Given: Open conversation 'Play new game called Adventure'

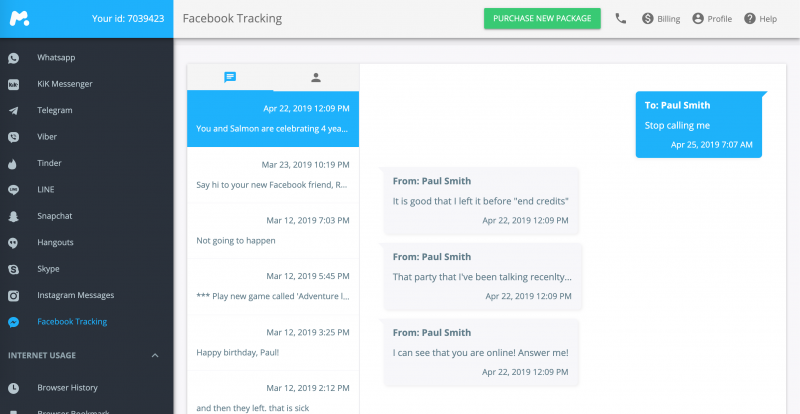Looking at the screenshot, I should pyautogui.click(x=273, y=286).
